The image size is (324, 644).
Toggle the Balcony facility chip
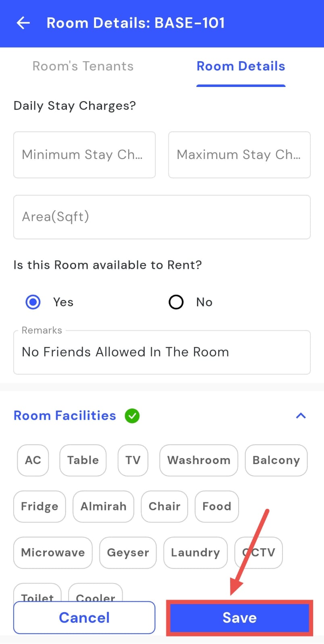coord(276,460)
